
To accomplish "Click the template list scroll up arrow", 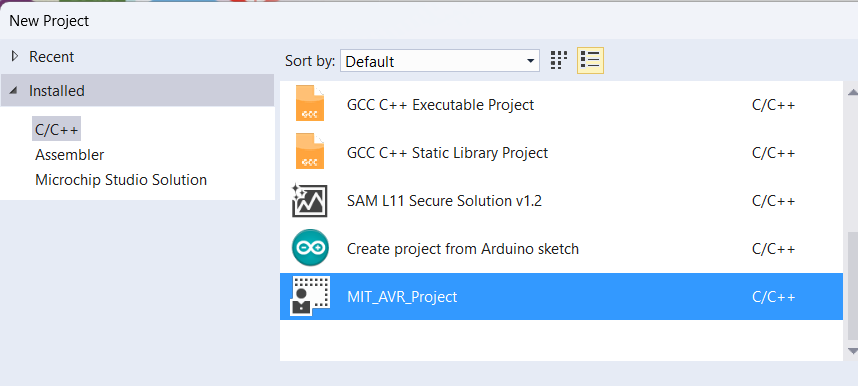I will (x=851, y=91).
